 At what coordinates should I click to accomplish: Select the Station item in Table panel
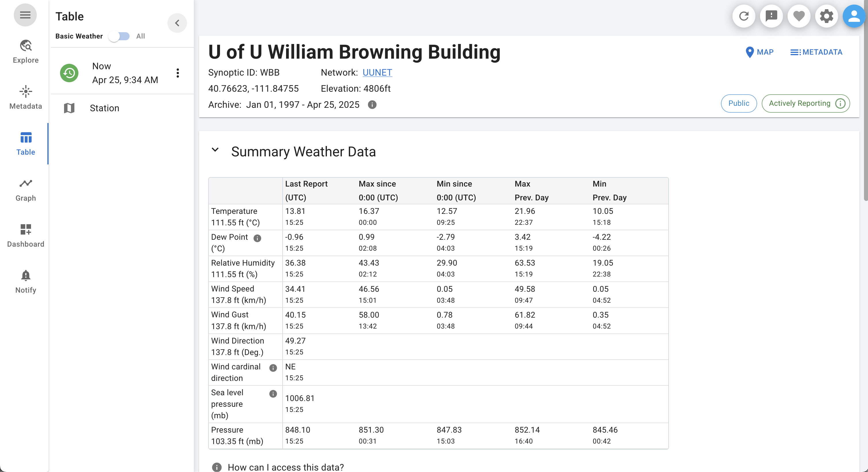[105, 108]
